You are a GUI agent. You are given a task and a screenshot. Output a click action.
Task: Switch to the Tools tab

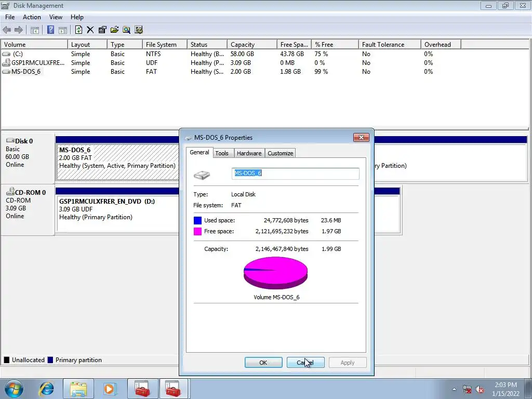coord(222,153)
